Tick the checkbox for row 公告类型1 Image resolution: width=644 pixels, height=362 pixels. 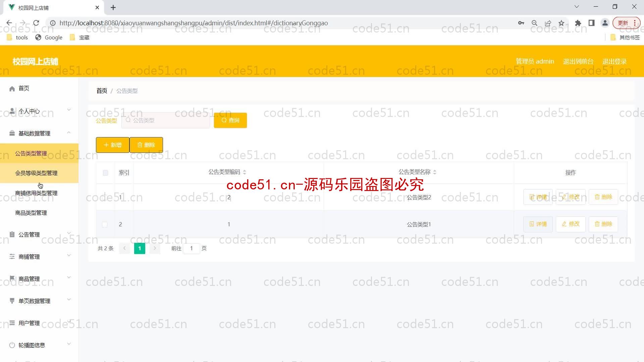(105, 224)
